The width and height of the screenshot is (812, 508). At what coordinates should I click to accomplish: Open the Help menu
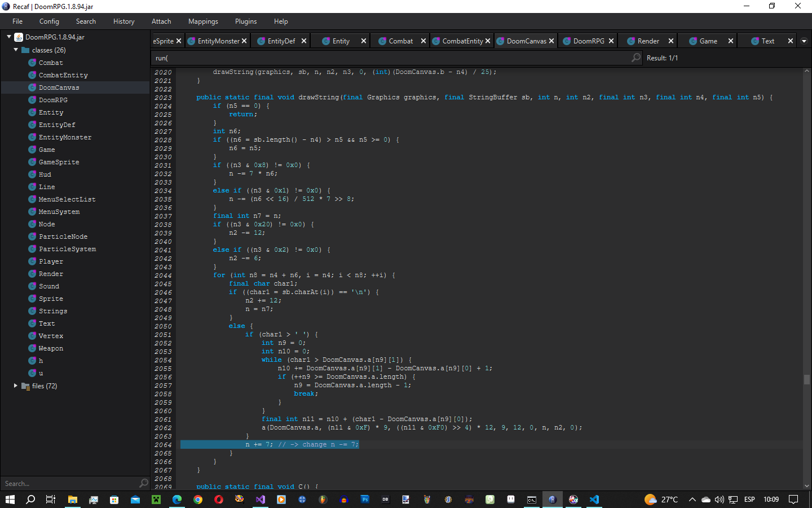tap(281, 21)
